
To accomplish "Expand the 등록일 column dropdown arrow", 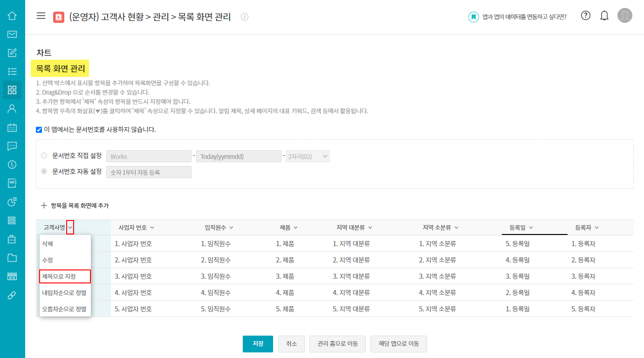I will pyautogui.click(x=531, y=227).
